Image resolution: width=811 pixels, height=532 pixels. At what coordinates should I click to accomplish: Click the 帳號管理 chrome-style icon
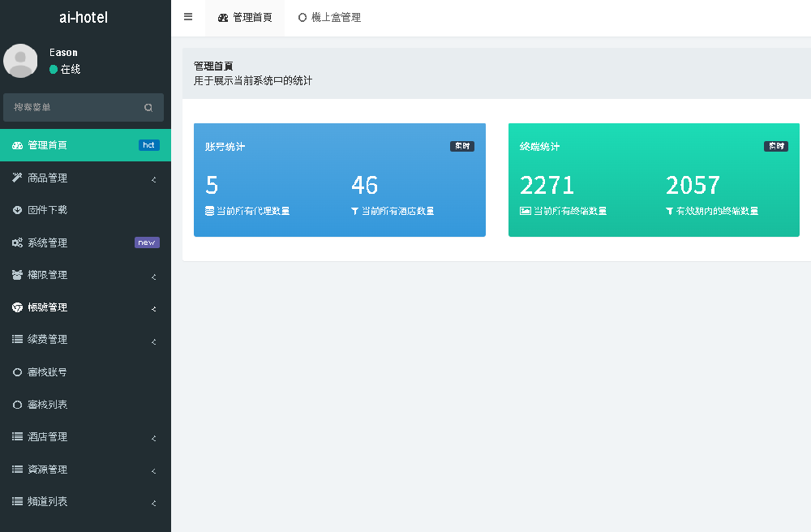(17, 307)
